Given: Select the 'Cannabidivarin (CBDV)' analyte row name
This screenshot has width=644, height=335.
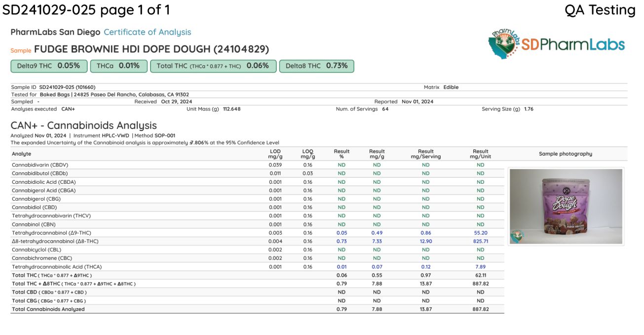Looking at the screenshot, I should pos(40,165).
